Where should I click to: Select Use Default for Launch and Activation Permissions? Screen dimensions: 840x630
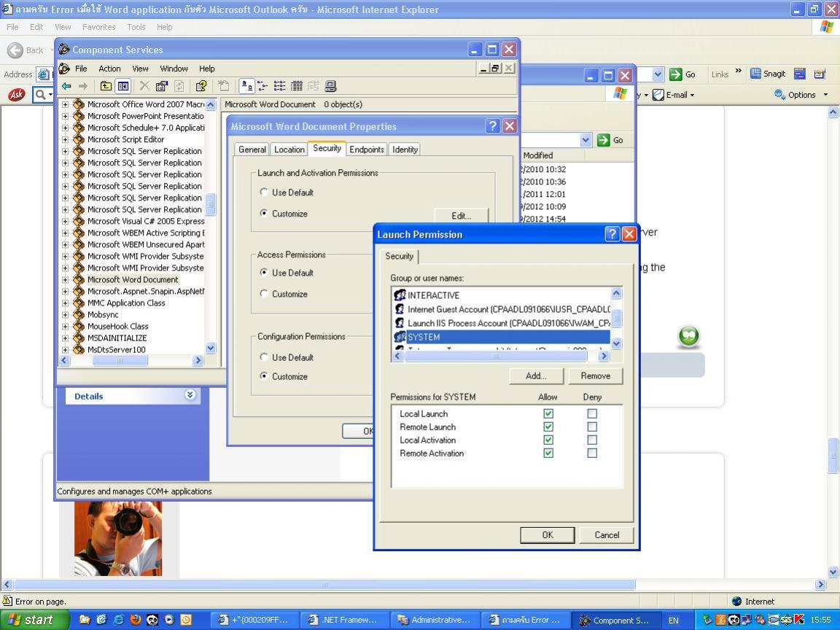coord(265,192)
